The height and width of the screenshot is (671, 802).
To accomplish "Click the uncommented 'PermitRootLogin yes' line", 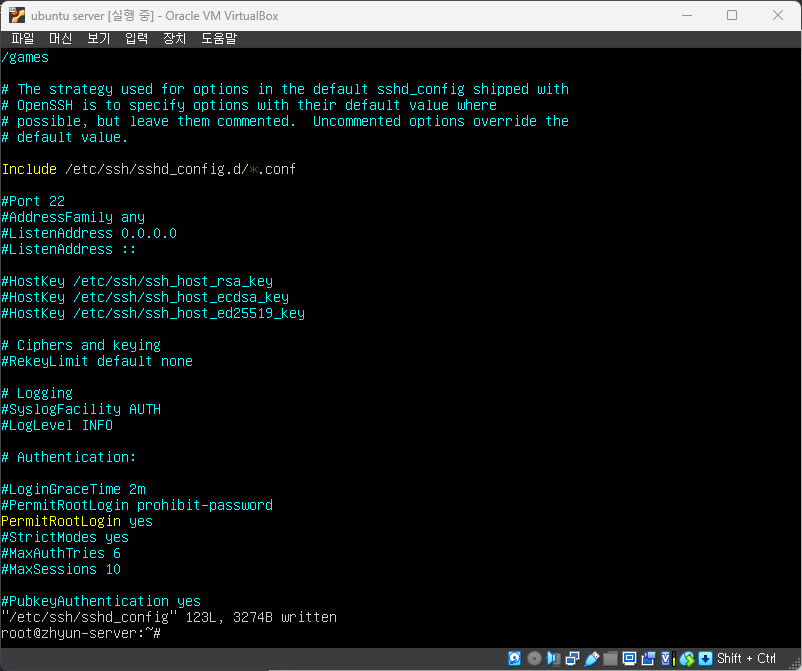I will click(77, 521).
